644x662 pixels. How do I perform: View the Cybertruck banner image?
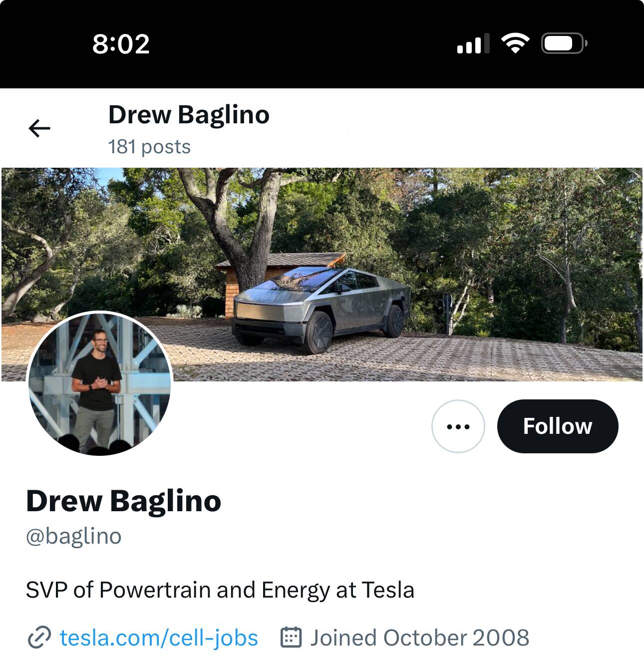[449, 225]
